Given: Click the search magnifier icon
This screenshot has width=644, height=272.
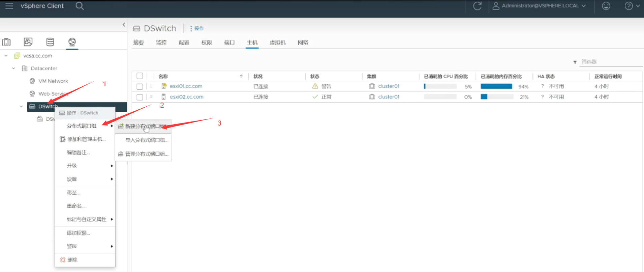Looking at the screenshot, I should point(80,6).
